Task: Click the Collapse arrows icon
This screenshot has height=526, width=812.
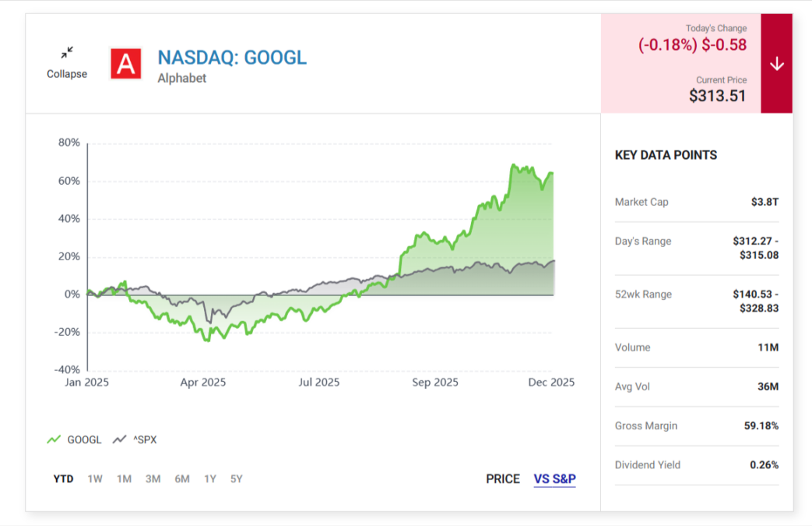Action: coord(65,53)
